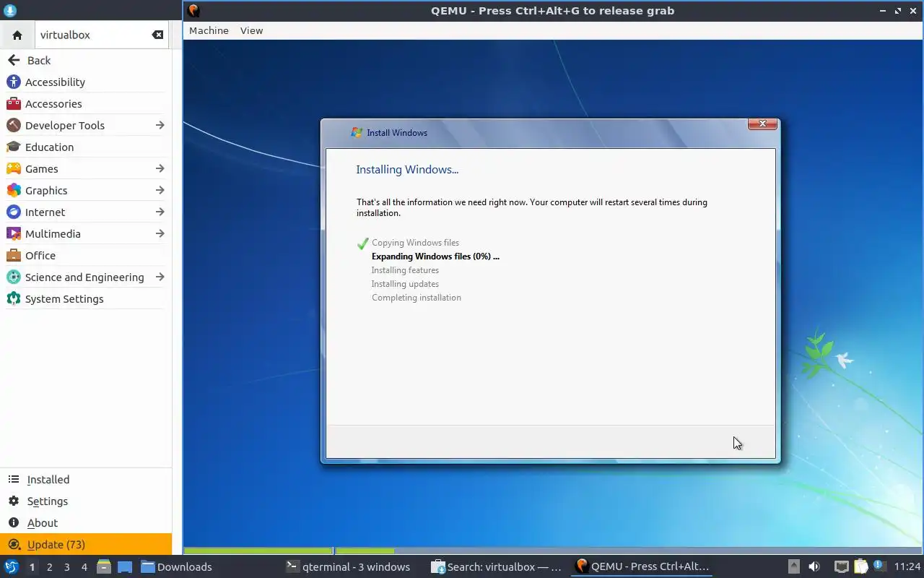
Task: Click the Update (73) banner
Action: click(86, 545)
